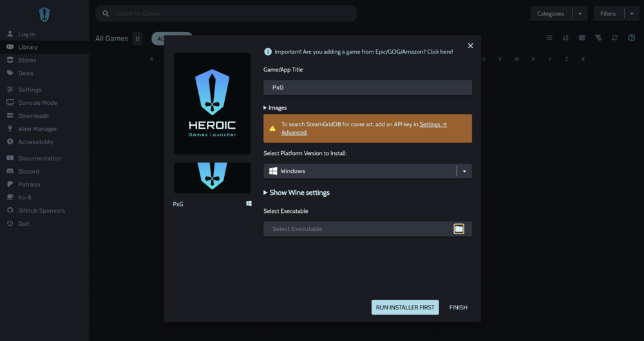Open the folder browser for Select Executable

click(459, 229)
